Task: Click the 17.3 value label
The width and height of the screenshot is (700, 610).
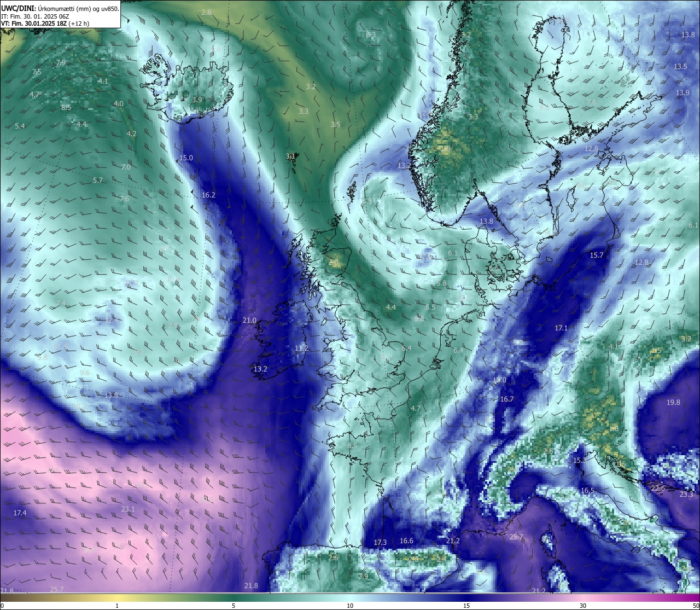Action: click(380, 543)
